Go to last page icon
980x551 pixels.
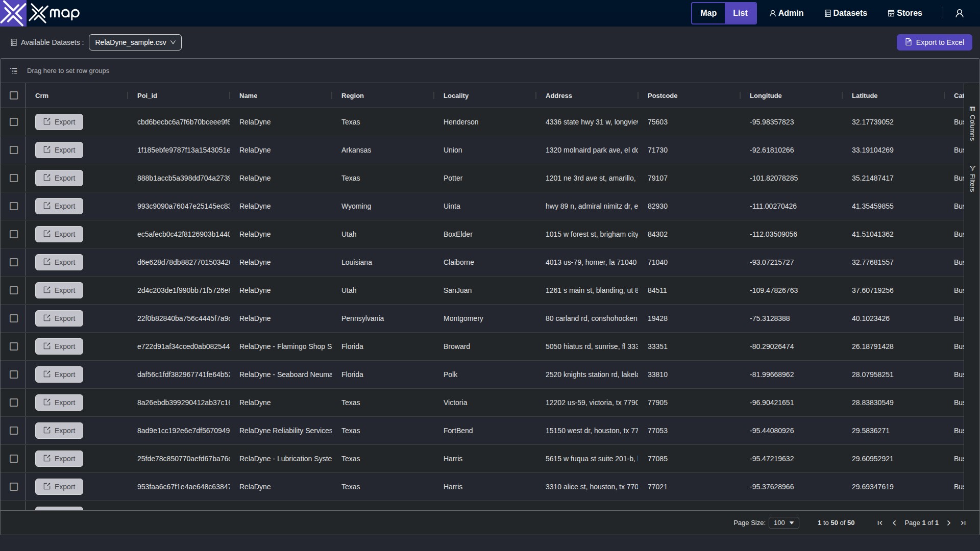pyautogui.click(x=963, y=523)
